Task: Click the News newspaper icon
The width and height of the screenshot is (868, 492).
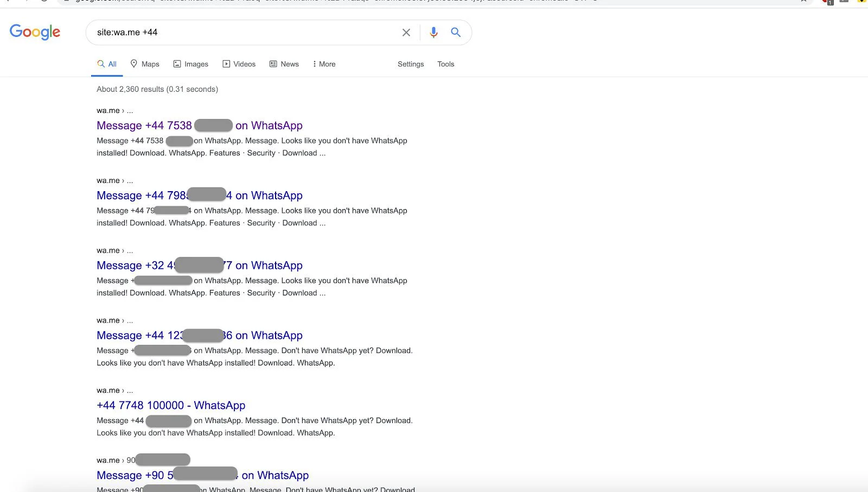Action: click(273, 64)
